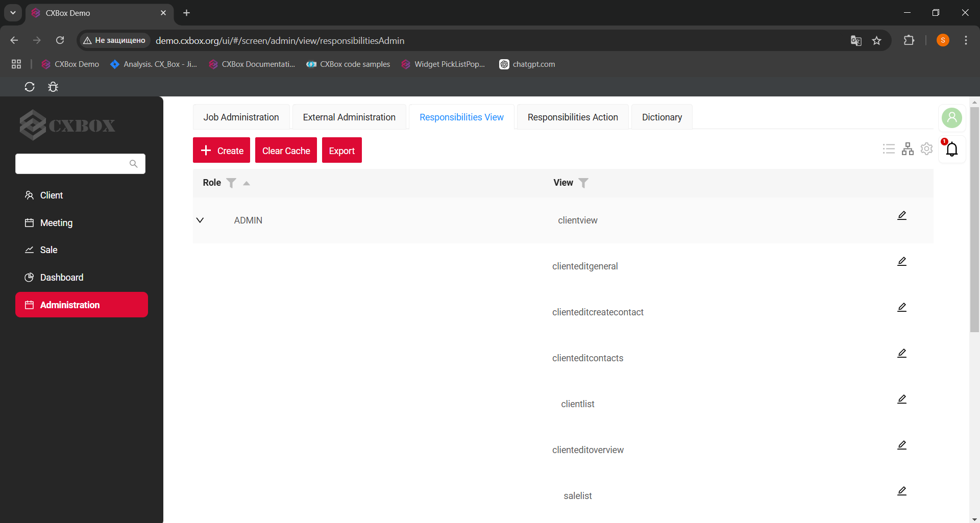Select the Responsibilities View tab
The height and width of the screenshot is (523, 980).
461,117
